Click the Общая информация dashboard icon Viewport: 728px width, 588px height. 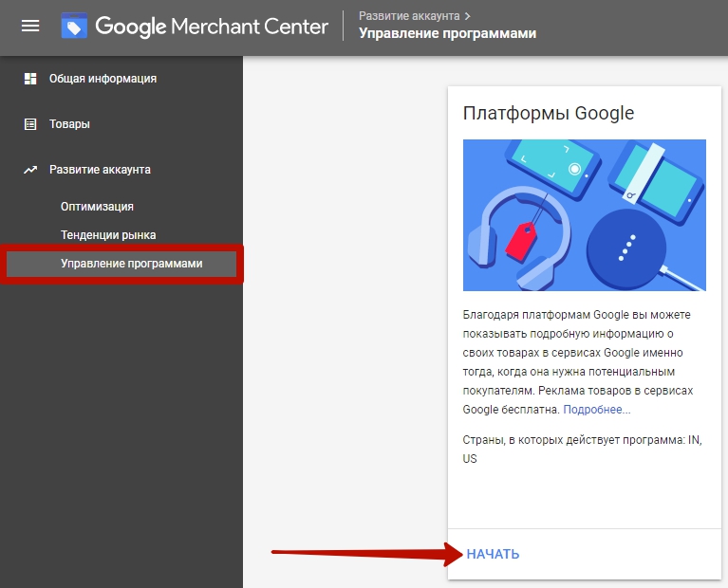30,79
